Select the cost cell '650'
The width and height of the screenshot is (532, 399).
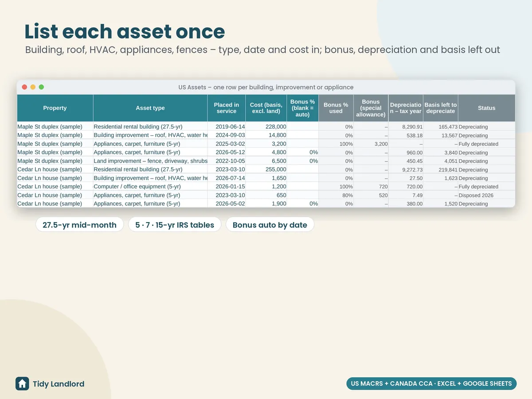[266, 195]
